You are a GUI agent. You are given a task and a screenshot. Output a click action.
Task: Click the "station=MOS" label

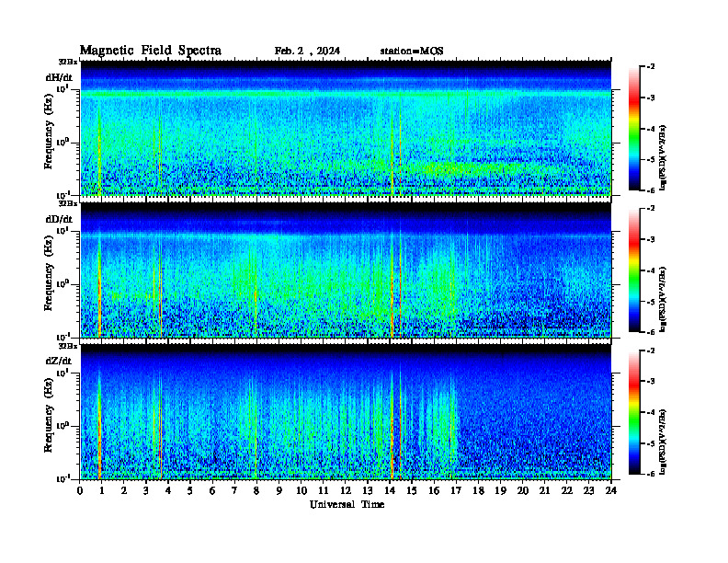(412, 52)
